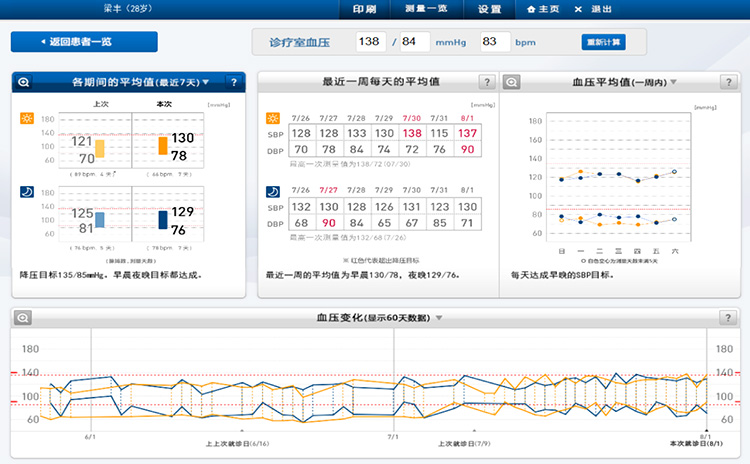Open help for the period averages panel
This screenshot has width=750, height=464.
234,82
